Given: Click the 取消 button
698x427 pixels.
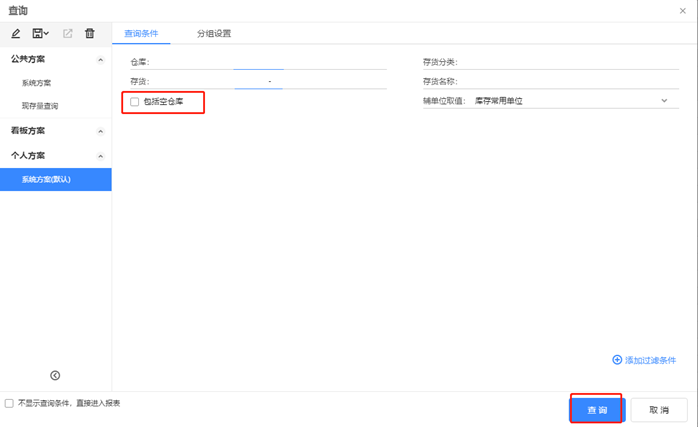Looking at the screenshot, I should coord(659,410).
